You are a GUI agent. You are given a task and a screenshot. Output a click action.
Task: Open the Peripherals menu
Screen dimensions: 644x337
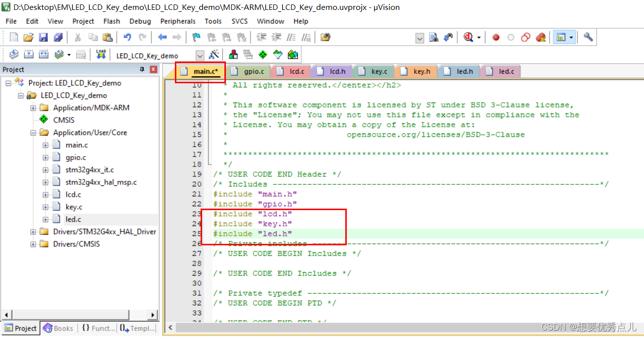coord(178,21)
